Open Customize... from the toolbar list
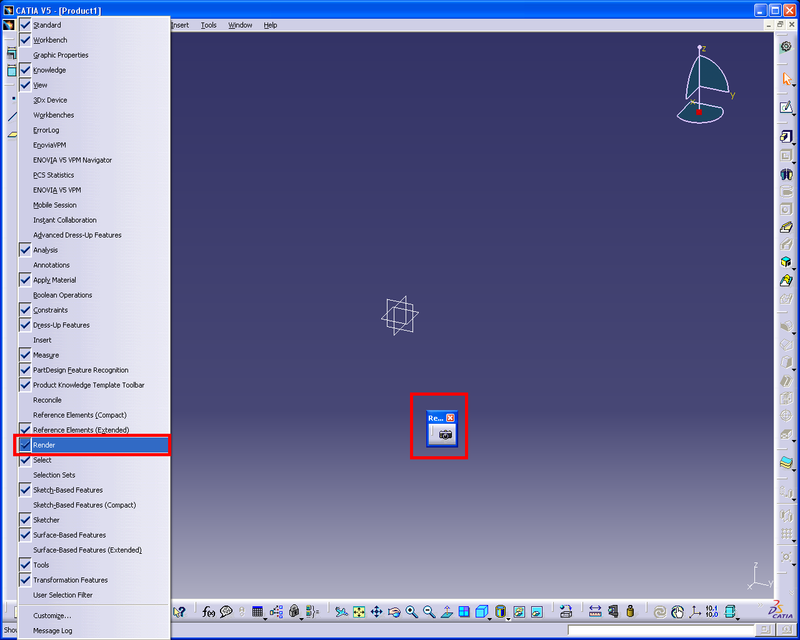Image resolution: width=800 pixels, height=640 pixels. coord(52,615)
